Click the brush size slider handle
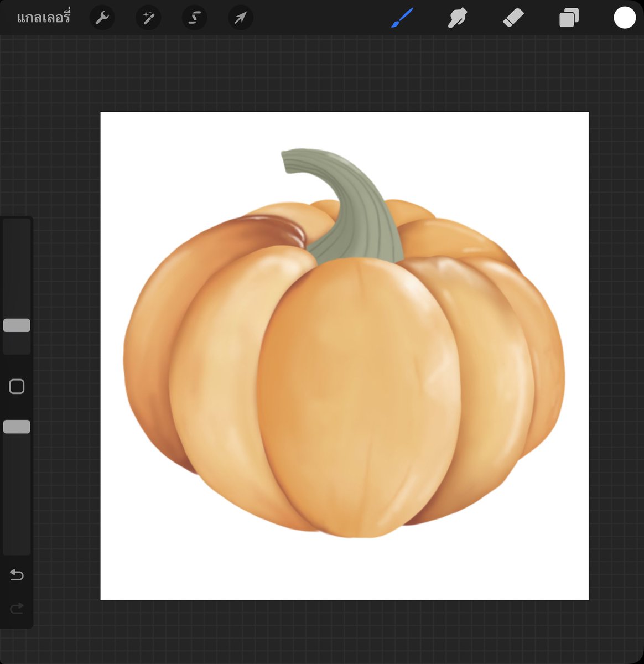Screen dimensions: 644x664 coord(17,325)
